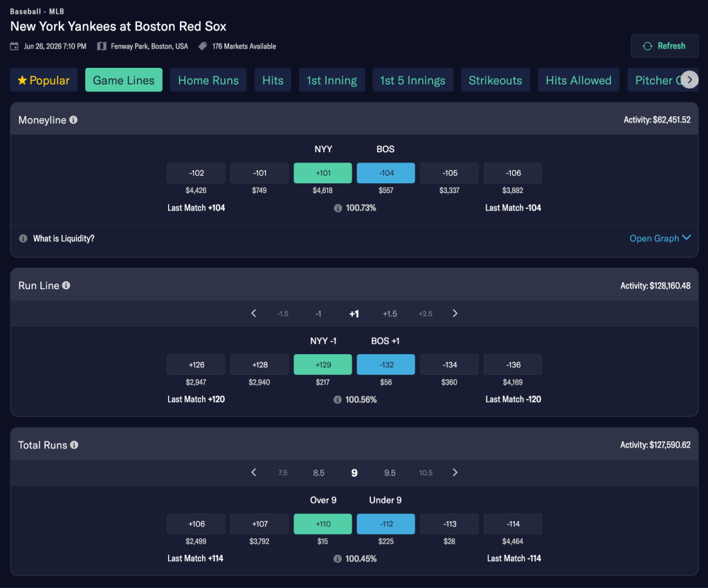Image resolution: width=708 pixels, height=588 pixels.
Task: Click the Run Line Activity $128,160.48 text
Action: coord(655,286)
